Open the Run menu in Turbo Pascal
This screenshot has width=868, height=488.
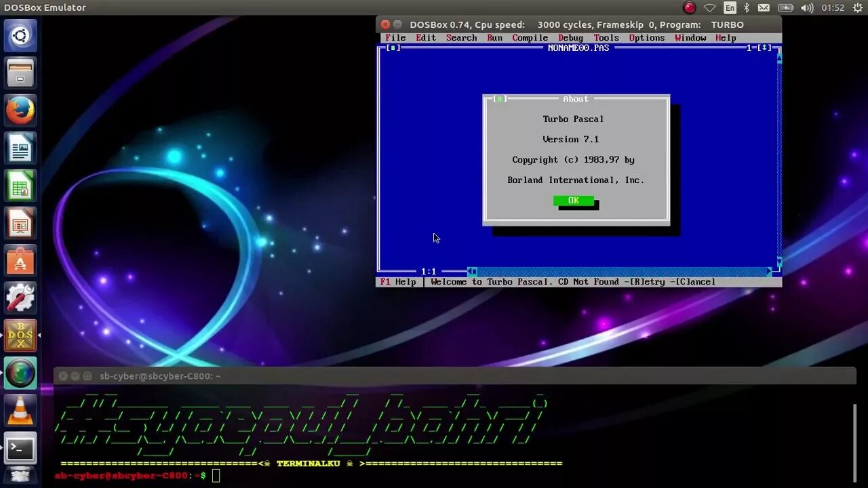click(494, 38)
